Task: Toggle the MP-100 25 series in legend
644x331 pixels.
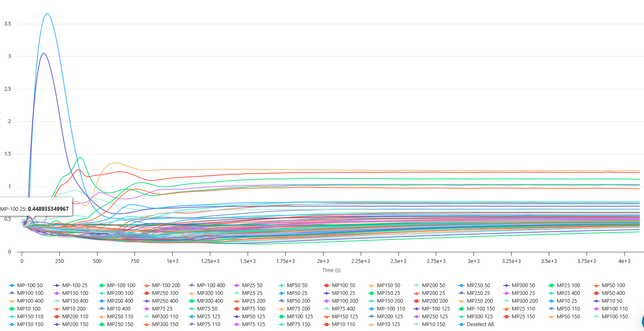Action: [74, 285]
